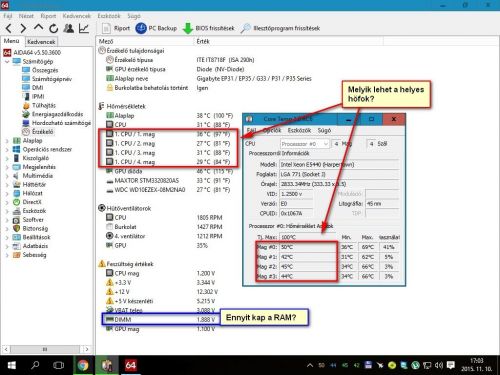Select Érzékelő tree item
The width and height of the screenshot is (500, 375).
coord(38,132)
